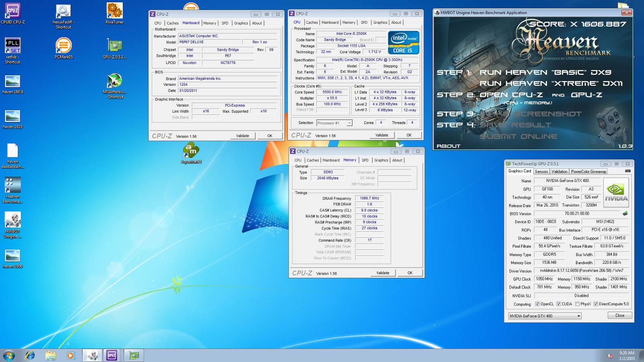Click the muted volume tray icon

coord(610,356)
